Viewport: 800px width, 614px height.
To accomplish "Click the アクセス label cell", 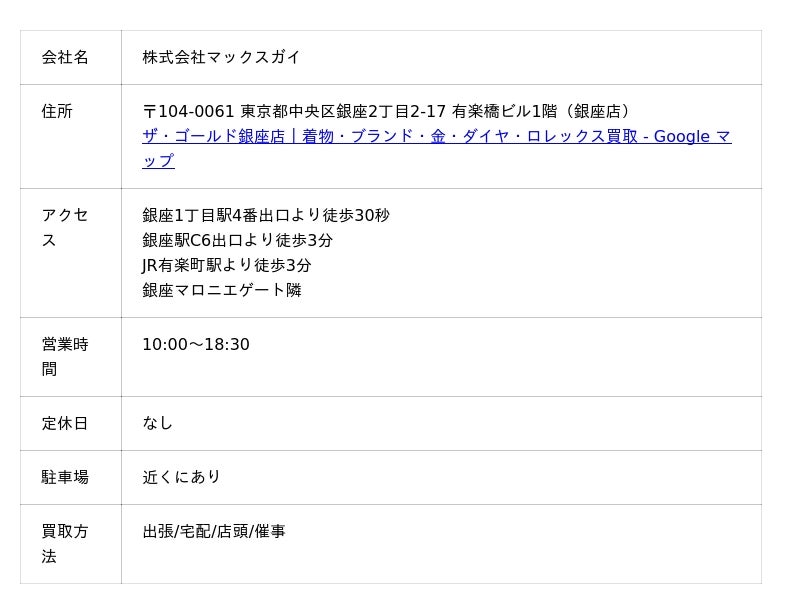I will coord(70,253).
